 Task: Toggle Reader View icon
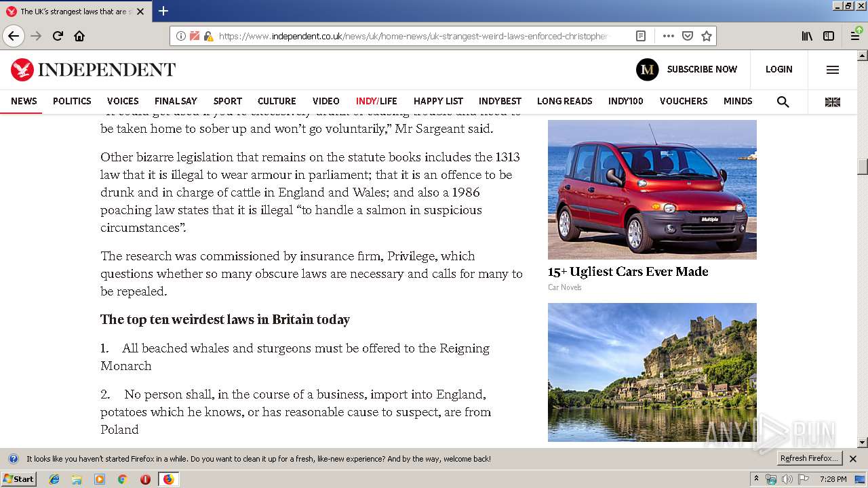coord(641,36)
